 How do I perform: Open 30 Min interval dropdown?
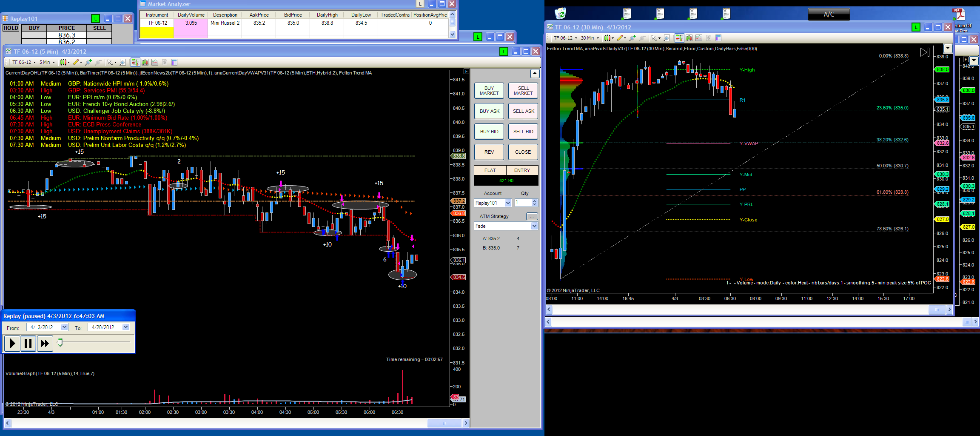(590, 38)
